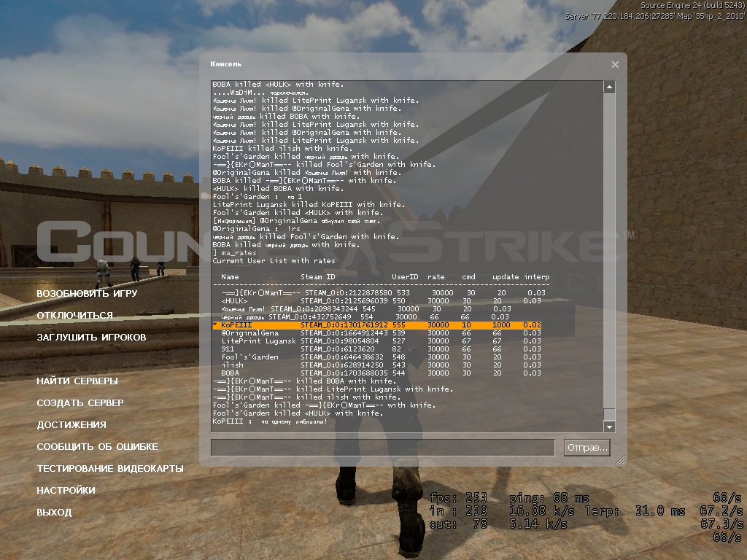
Task: Click Steam ID STEAM_0:0:6123620
Action: [337, 349]
